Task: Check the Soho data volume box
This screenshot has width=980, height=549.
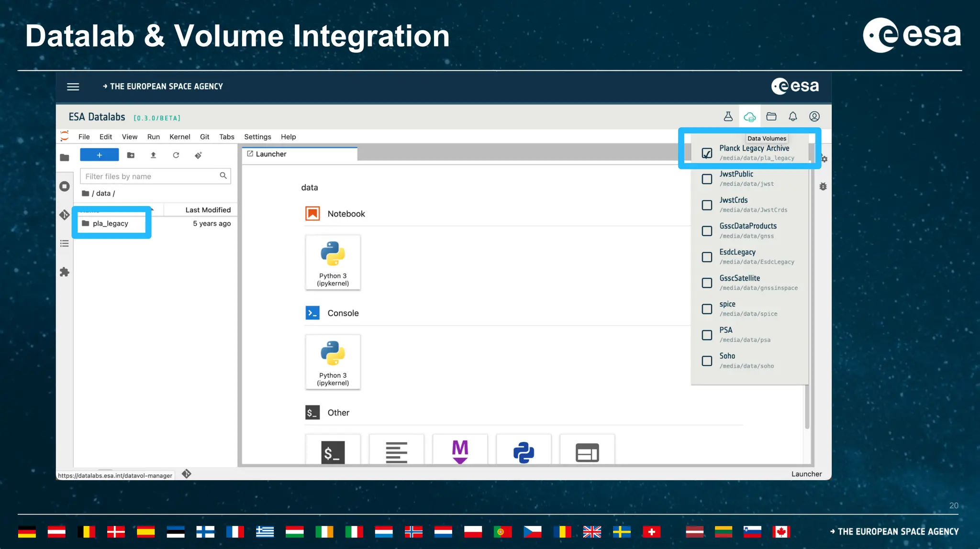Action: click(x=707, y=361)
